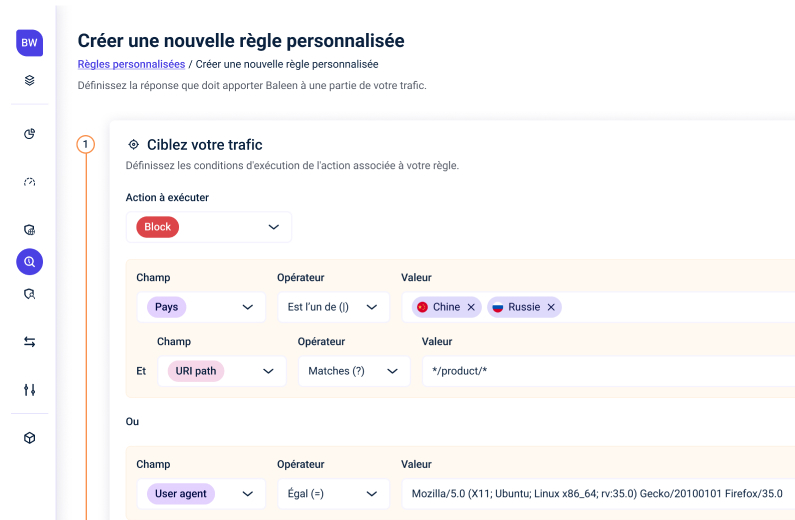Image resolution: width=795 pixels, height=520 pixels.
Task: Open the swap arrows icon in sidebar
Action: coord(29,342)
